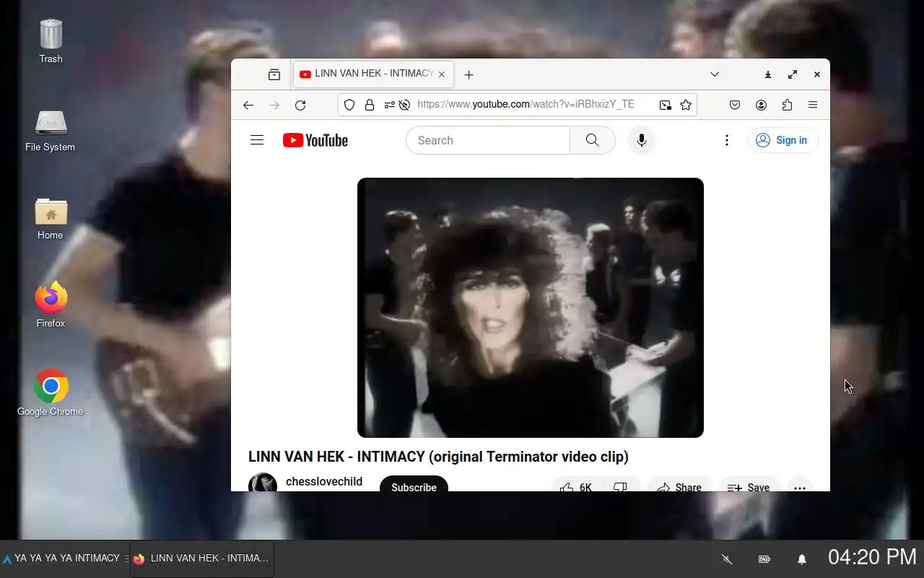Click the video player to play/pause
The width and height of the screenshot is (924, 578).
[531, 308]
